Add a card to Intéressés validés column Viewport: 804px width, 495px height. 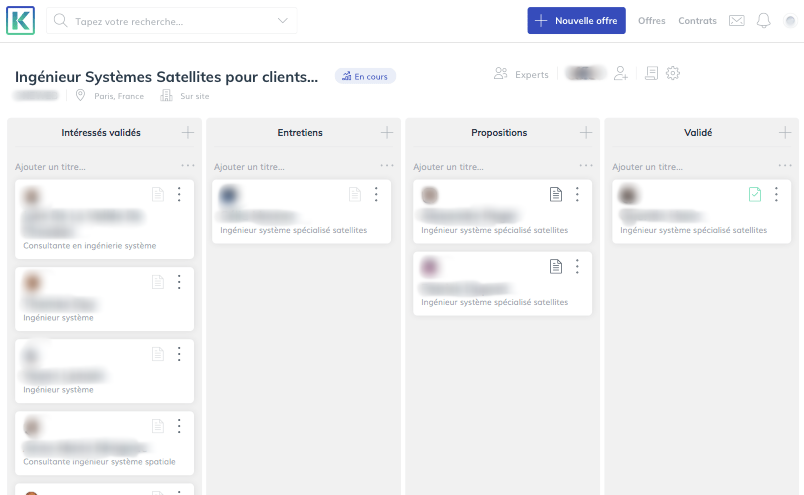tap(188, 132)
